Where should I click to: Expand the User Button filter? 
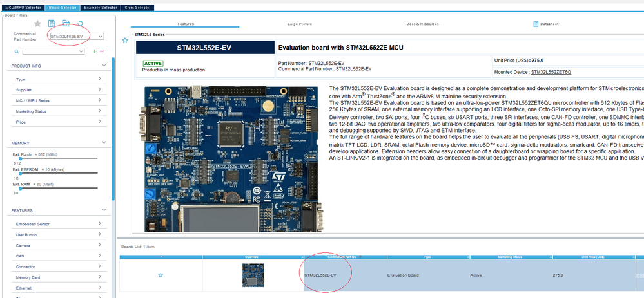100,234
